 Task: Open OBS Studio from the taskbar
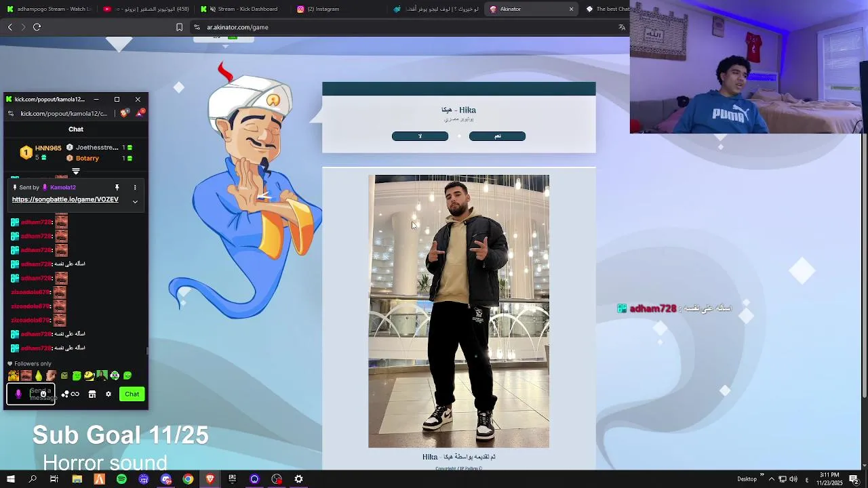277,479
